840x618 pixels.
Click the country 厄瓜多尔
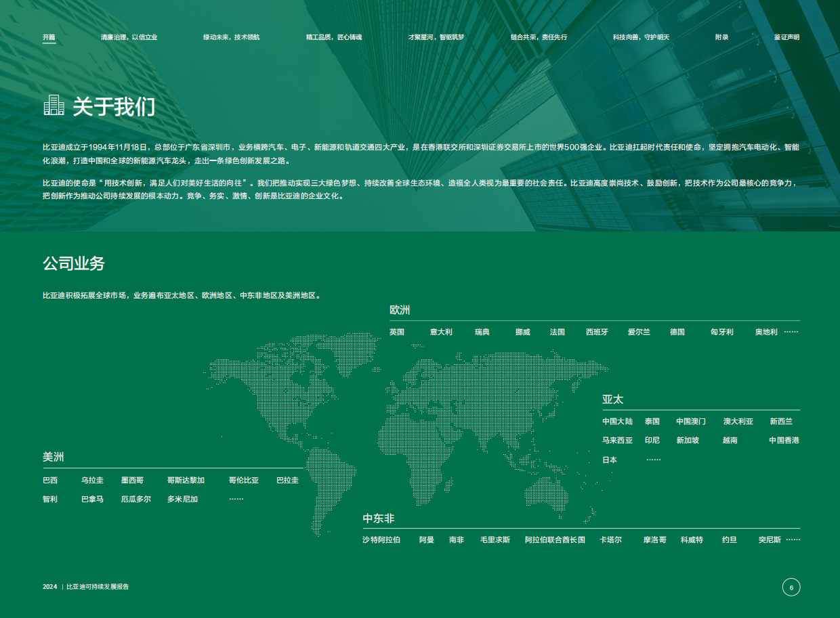pyautogui.click(x=136, y=499)
